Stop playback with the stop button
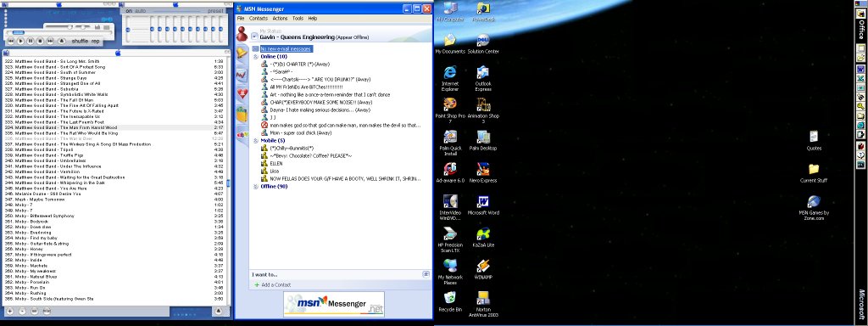Screen dimensions: 868x326 [x=41, y=41]
